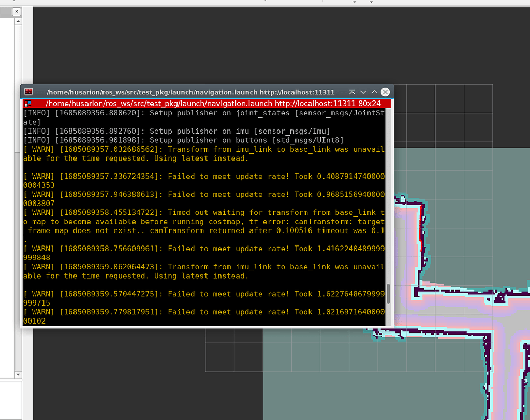Click the left panel scroll down arrow

pyautogui.click(x=18, y=374)
